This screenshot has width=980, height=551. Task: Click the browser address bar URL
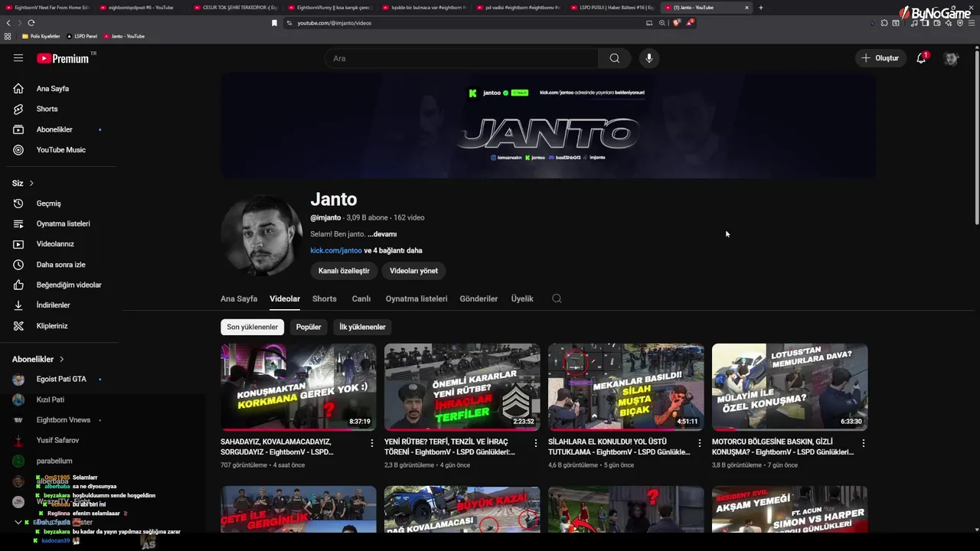[x=333, y=23]
